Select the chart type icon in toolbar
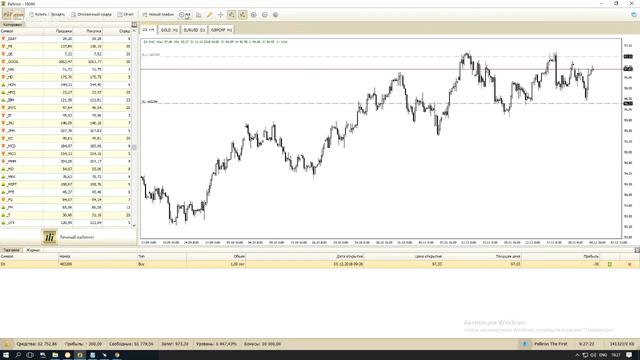The width and height of the screenshot is (640, 360). point(199,15)
